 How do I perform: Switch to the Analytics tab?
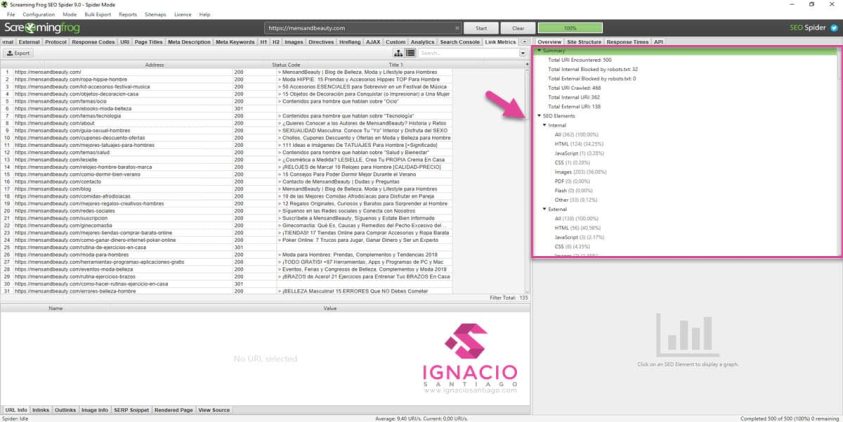click(423, 42)
